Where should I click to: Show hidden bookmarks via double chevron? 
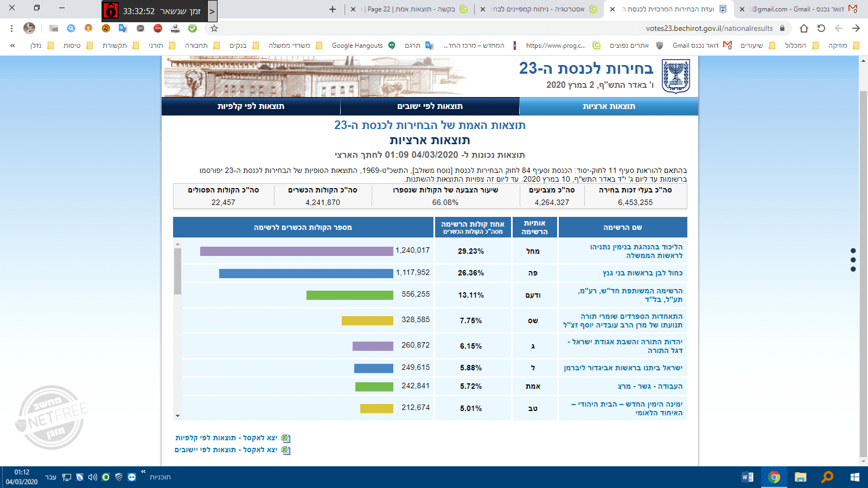coord(12,46)
